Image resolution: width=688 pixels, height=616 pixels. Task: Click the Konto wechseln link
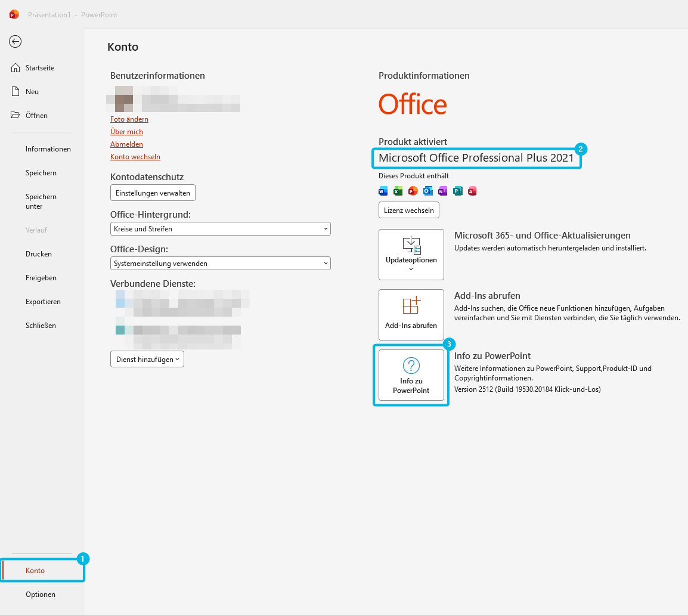[x=135, y=157]
